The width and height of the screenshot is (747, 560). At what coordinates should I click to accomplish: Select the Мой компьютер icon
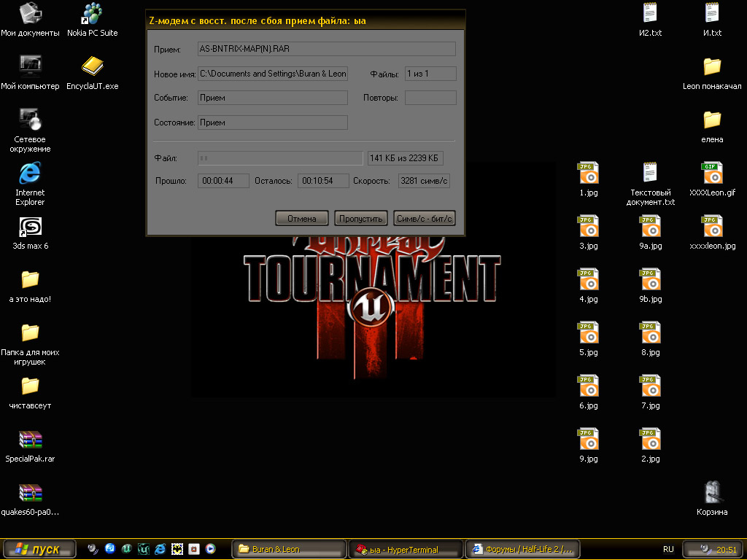point(30,74)
